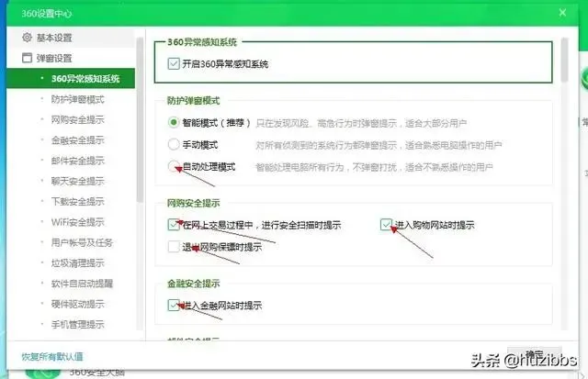Open 垃圾清理提示 sidebar item
588x379 pixels.
click(x=77, y=262)
